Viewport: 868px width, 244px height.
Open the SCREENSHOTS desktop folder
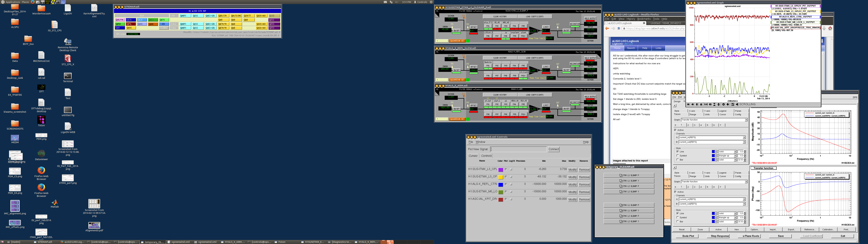click(x=15, y=124)
